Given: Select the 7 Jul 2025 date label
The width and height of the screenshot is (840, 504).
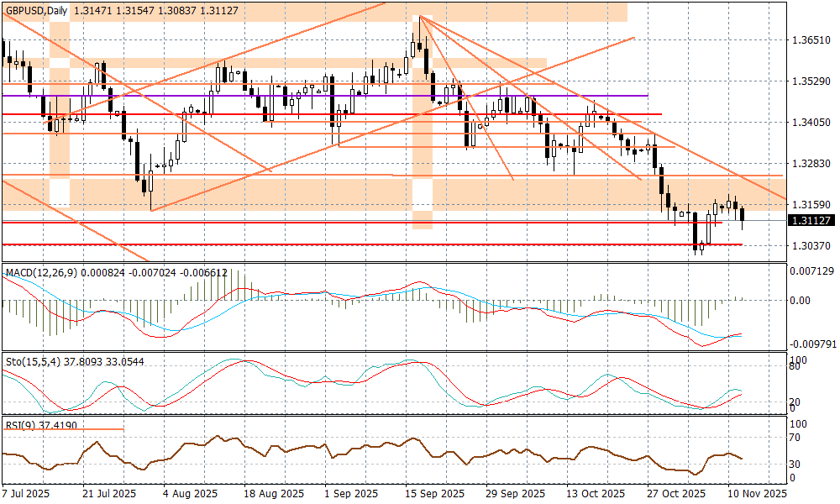Looking at the screenshot, I should [28, 494].
